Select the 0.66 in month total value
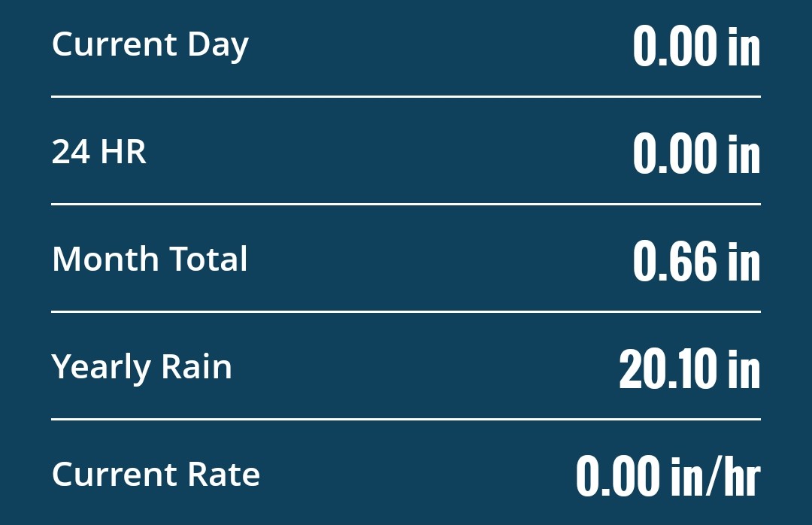Image resolution: width=812 pixels, height=525 pixels. click(x=696, y=261)
